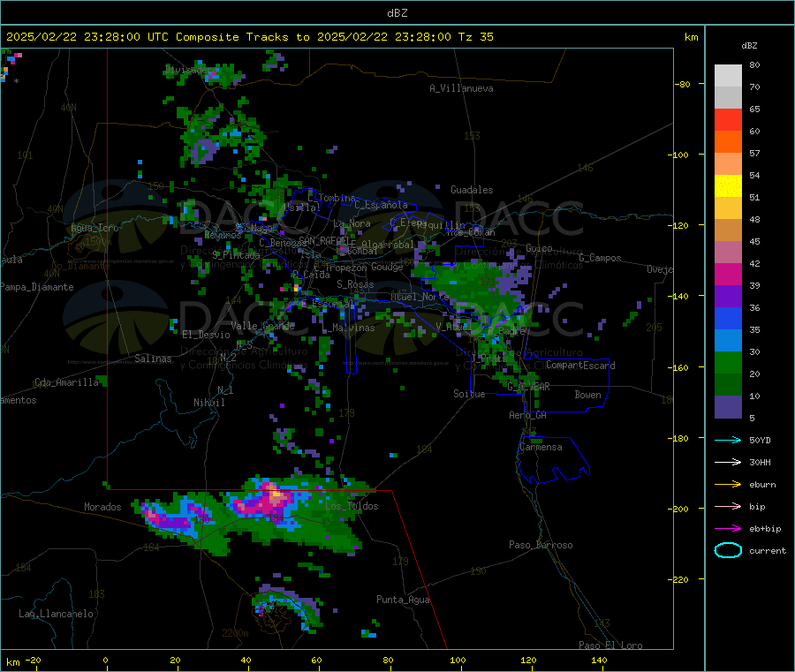Click the '100' tick label on bottom axis
Image resolution: width=795 pixels, height=672 pixels.
pyautogui.click(x=458, y=660)
